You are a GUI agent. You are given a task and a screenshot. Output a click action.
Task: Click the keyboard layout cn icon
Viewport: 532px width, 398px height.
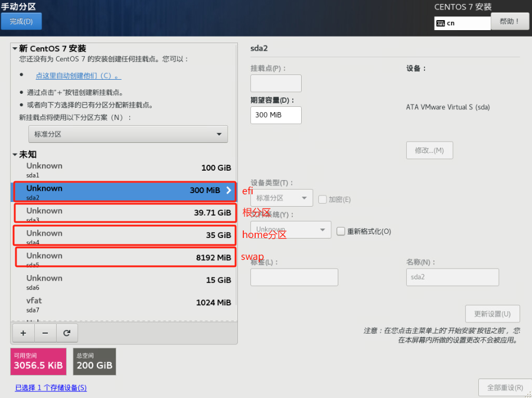pos(441,23)
